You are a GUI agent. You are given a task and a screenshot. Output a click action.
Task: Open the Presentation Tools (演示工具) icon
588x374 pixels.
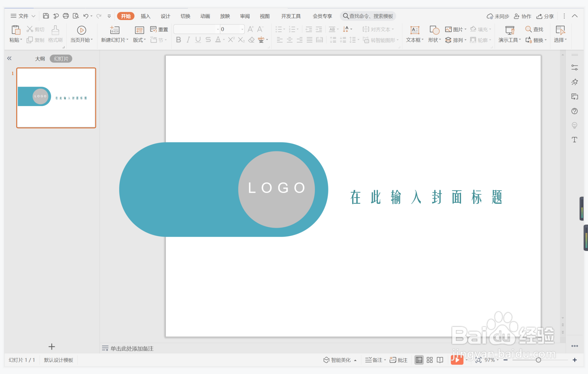(510, 30)
